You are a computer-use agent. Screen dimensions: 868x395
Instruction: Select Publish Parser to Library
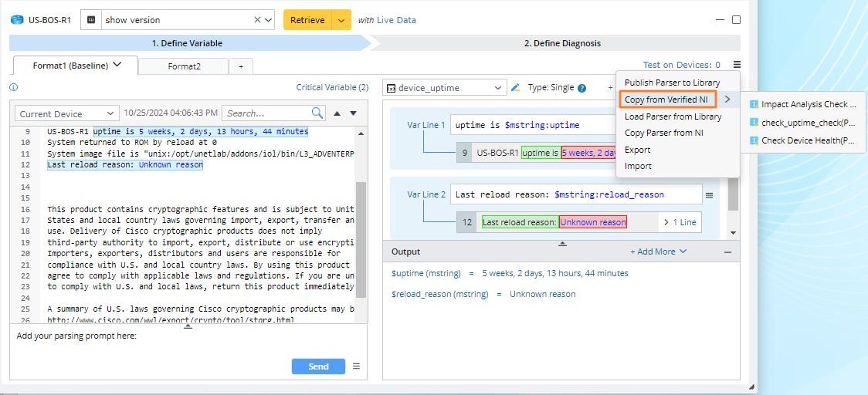click(672, 83)
